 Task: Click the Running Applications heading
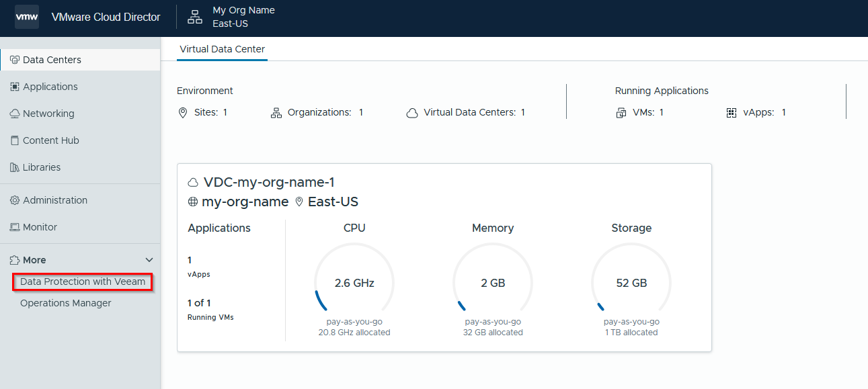click(662, 91)
